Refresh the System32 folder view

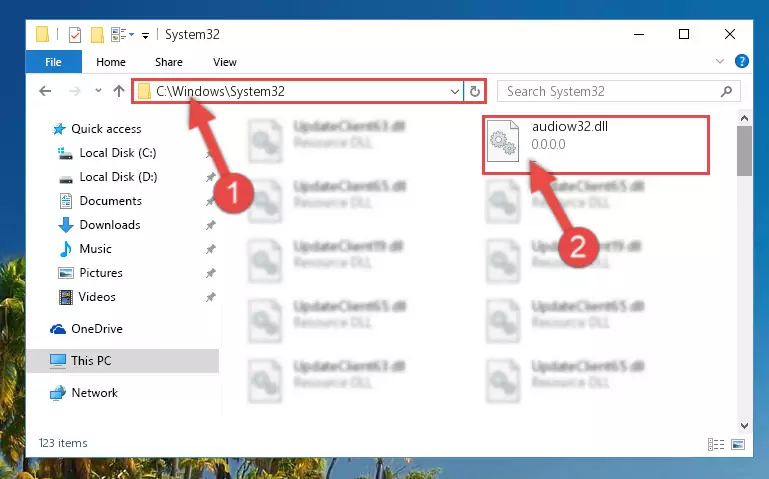(475, 92)
